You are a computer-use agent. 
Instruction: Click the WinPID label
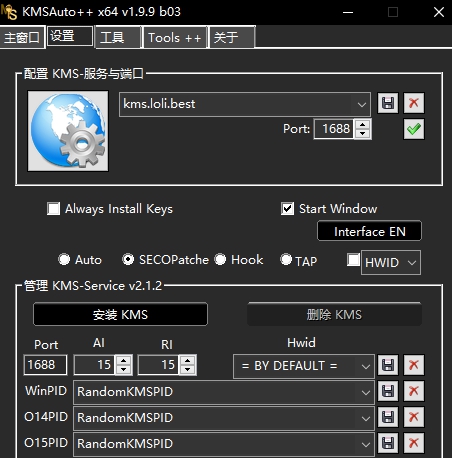tap(46, 391)
